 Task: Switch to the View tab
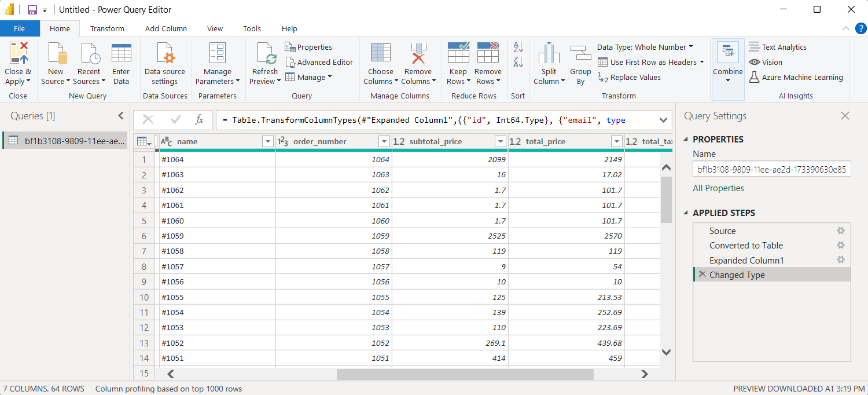[215, 28]
